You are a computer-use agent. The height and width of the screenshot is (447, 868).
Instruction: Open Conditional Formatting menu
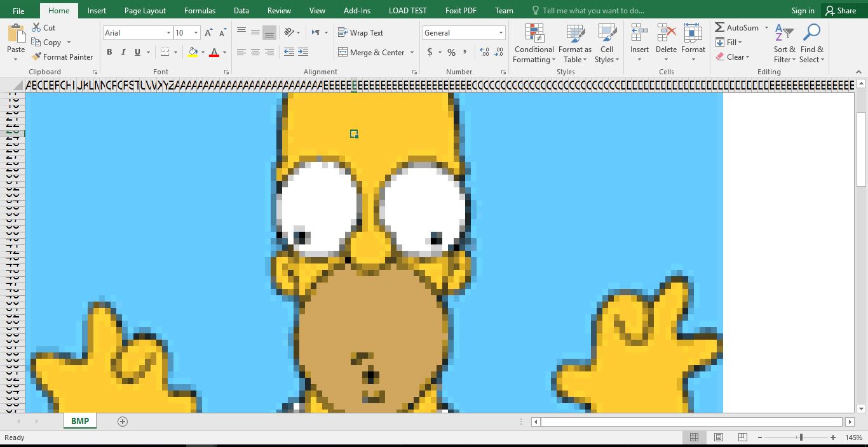pos(534,44)
